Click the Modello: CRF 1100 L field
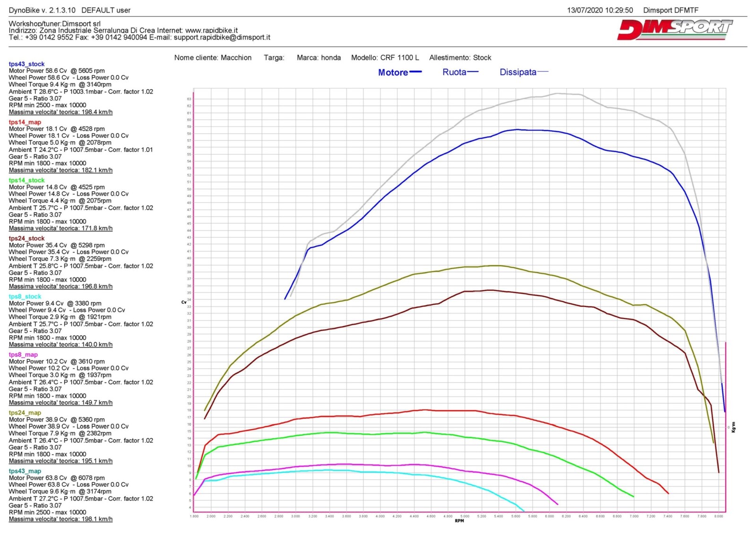 pyautogui.click(x=385, y=58)
